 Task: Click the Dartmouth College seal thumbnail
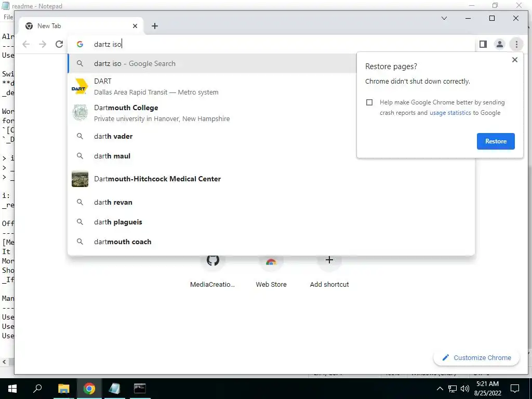[80, 113]
